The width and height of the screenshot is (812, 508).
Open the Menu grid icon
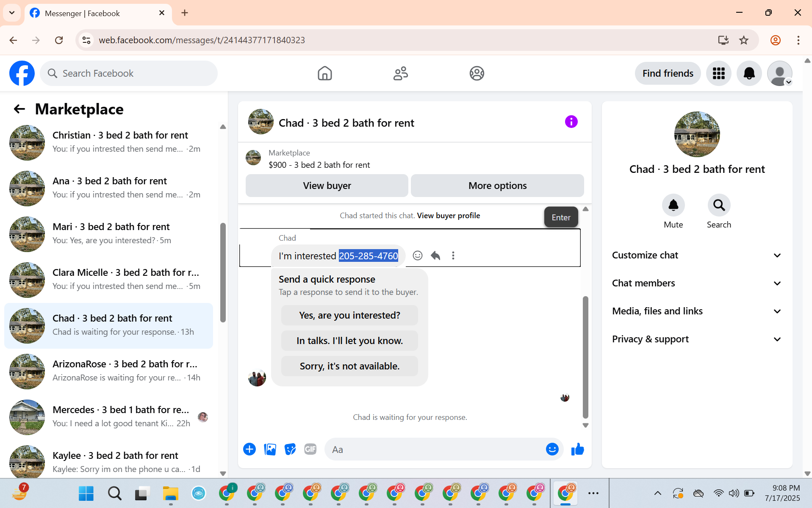(x=719, y=73)
